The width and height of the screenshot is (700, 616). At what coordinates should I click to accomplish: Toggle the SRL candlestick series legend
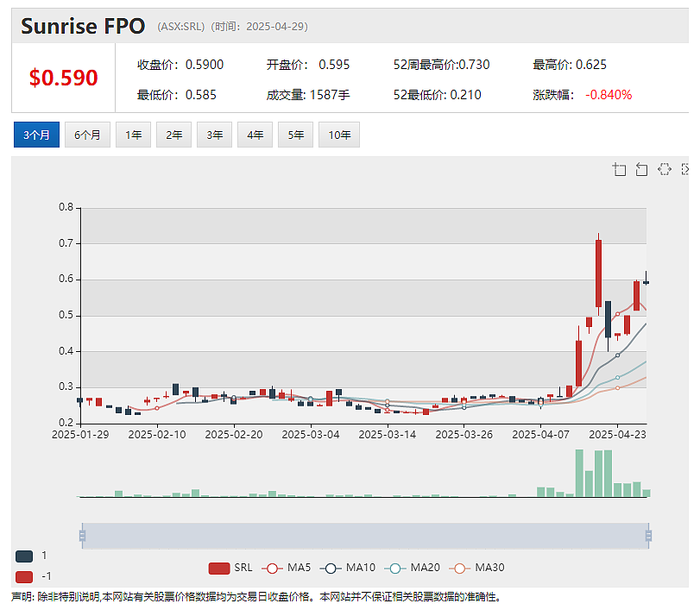click(230, 568)
